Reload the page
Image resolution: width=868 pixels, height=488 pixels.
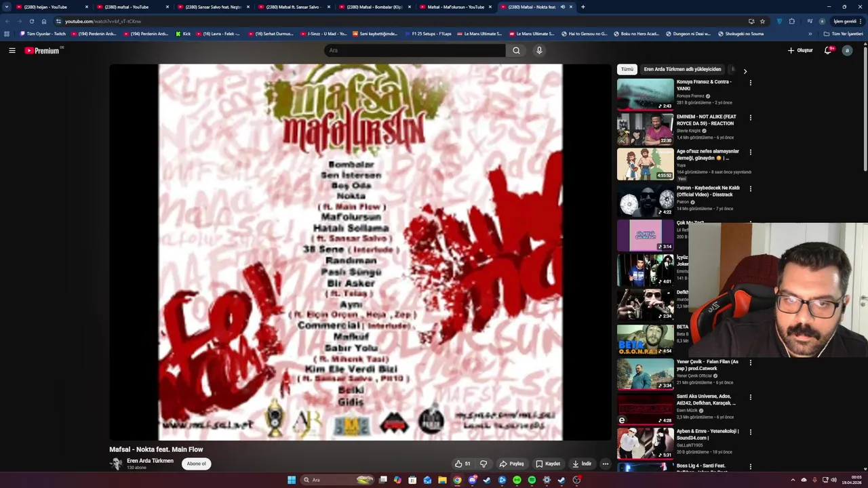tap(31, 21)
